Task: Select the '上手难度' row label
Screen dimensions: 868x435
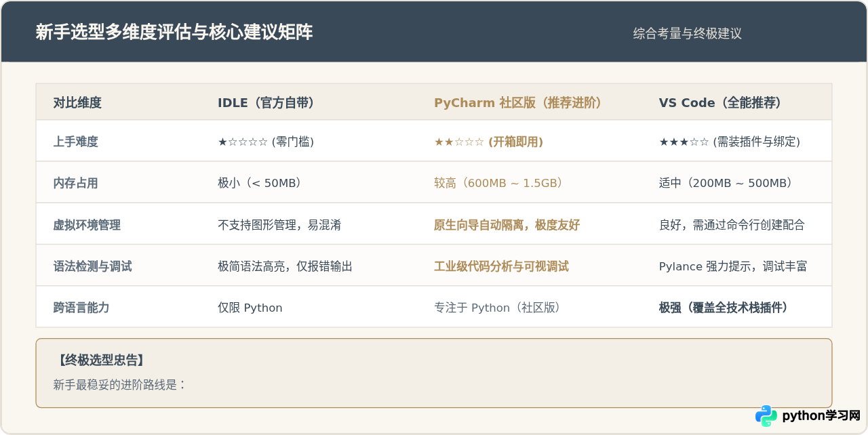Action: click(x=76, y=142)
